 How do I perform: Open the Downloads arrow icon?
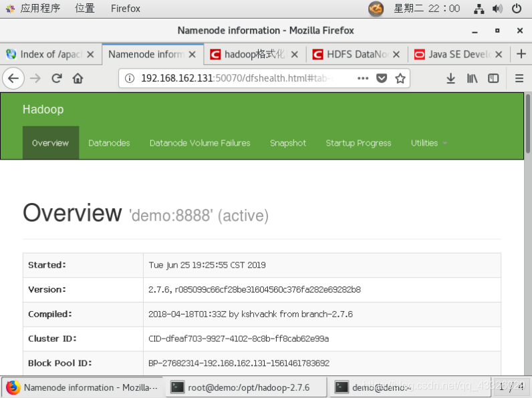click(450, 79)
